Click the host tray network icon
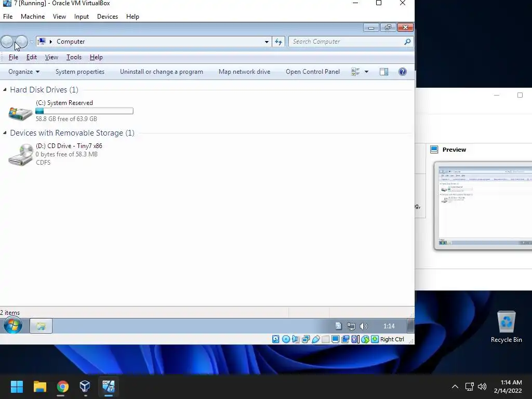 click(470, 387)
